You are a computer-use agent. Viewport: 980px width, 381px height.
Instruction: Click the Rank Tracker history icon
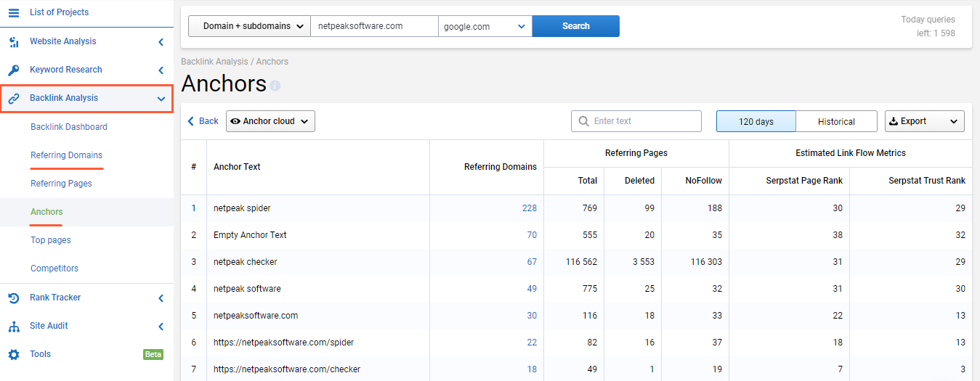14,298
